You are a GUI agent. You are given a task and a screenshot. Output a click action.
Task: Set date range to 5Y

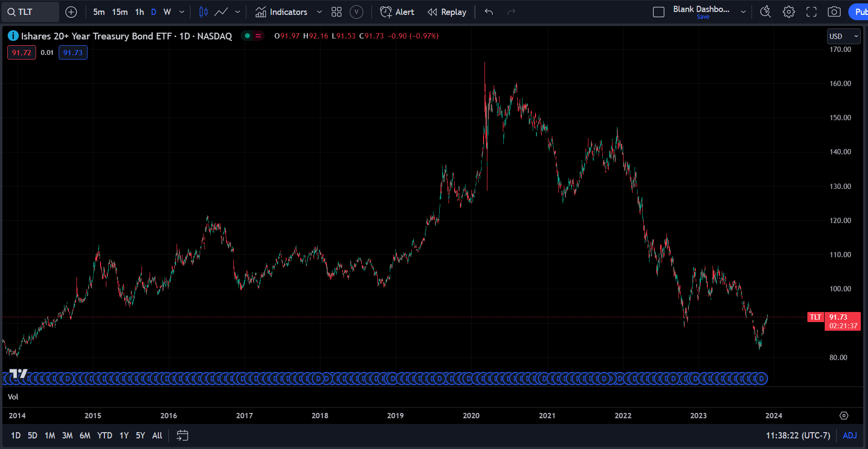[x=140, y=436]
